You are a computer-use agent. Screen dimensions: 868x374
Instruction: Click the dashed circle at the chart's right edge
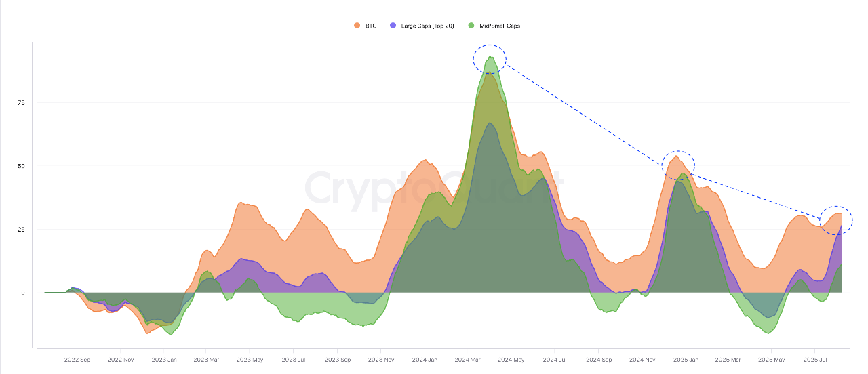835,220
